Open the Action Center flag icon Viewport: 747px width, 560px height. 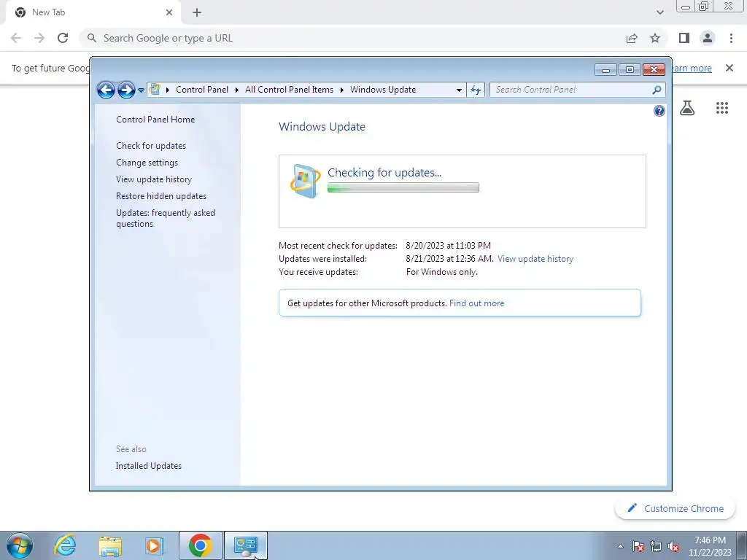click(638, 546)
